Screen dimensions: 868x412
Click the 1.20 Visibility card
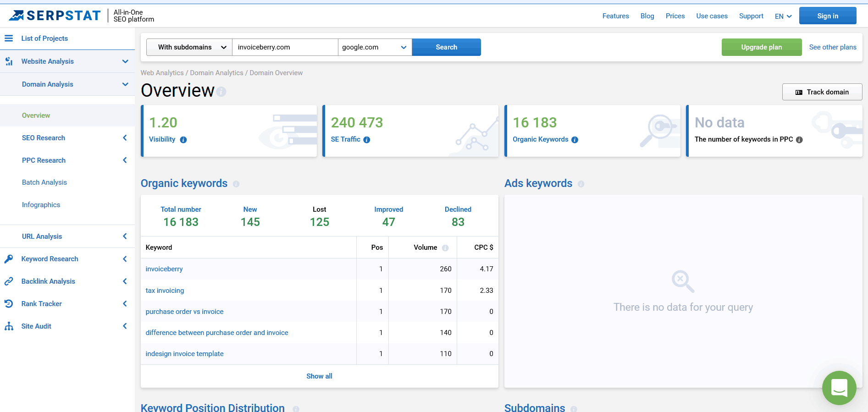pyautogui.click(x=229, y=131)
